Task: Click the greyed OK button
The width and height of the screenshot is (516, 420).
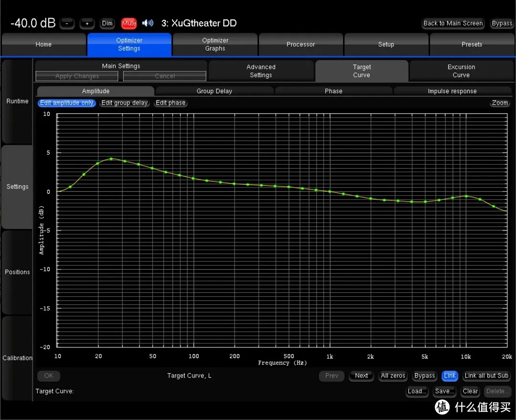Action: (x=49, y=376)
